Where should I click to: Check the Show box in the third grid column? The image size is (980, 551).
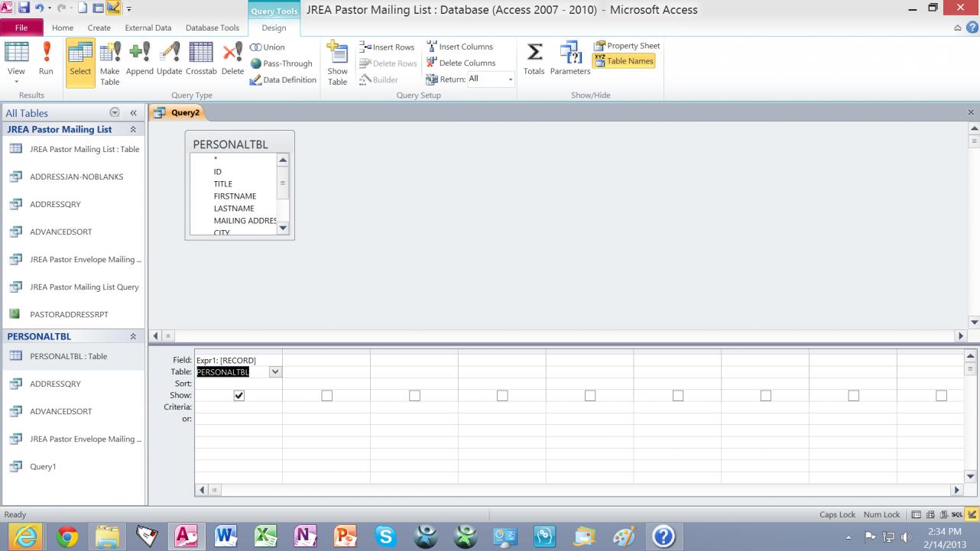click(414, 396)
